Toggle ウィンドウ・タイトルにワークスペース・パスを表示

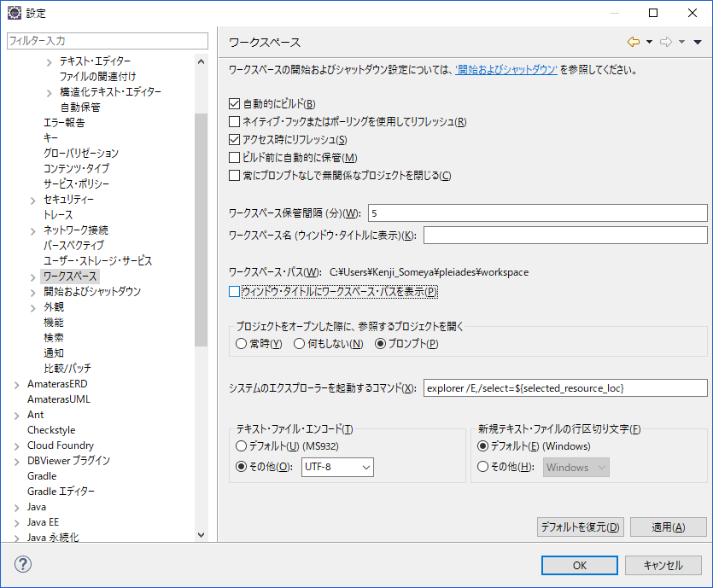[233, 292]
